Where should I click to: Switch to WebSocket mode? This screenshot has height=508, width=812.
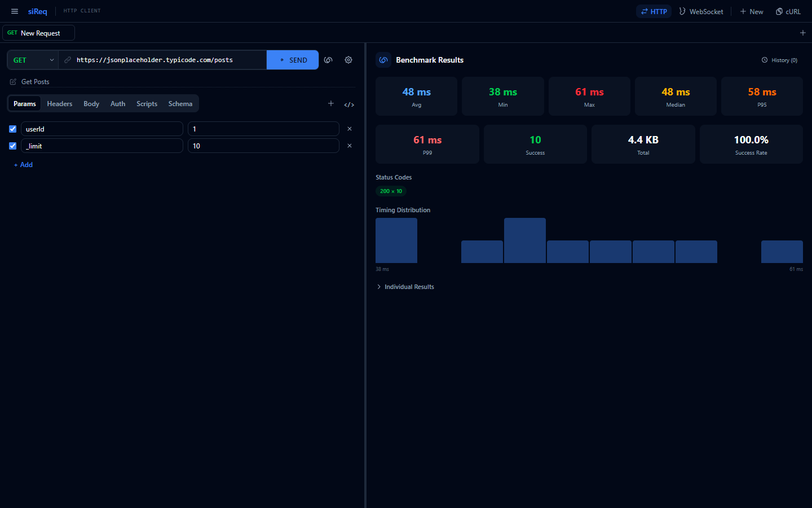(701, 11)
